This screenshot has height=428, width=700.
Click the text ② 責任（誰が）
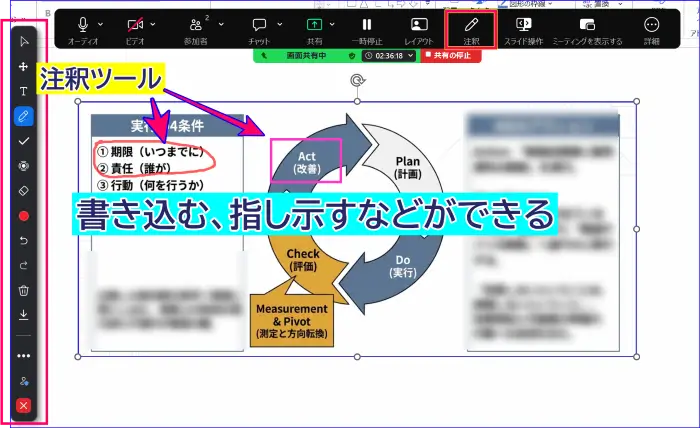134,169
